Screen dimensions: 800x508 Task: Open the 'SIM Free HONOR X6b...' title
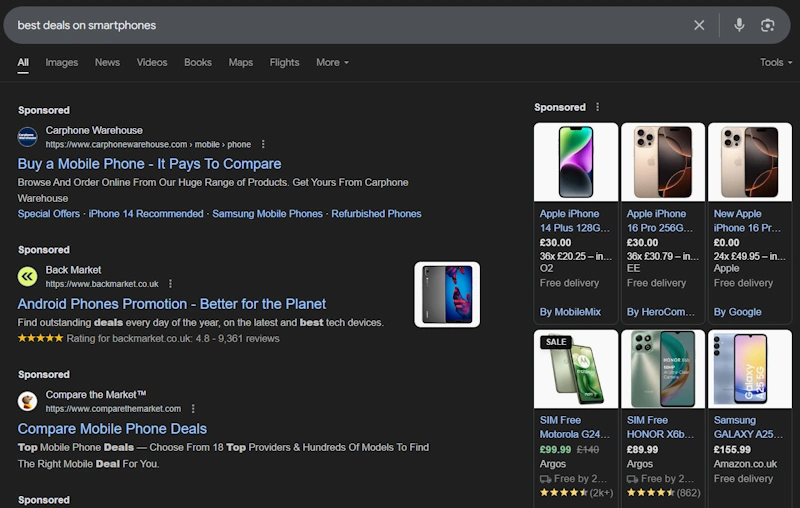660,427
